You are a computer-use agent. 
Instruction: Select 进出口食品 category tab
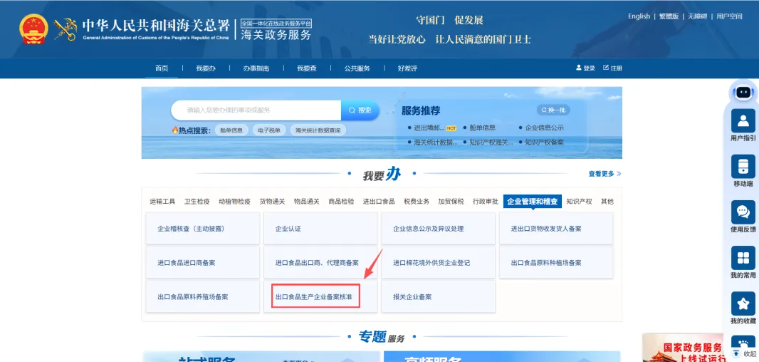tap(379, 201)
